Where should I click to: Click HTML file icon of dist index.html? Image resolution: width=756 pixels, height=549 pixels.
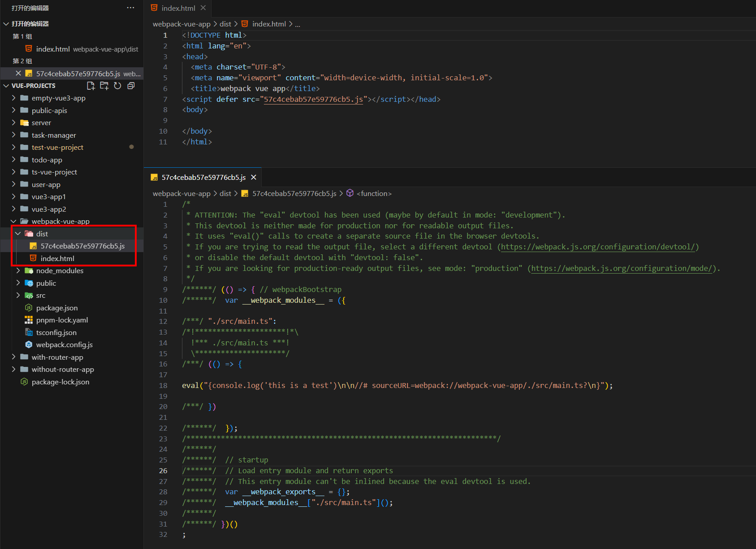[x=33, y=258]
